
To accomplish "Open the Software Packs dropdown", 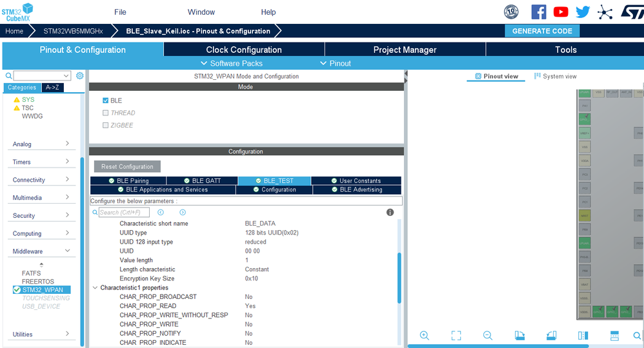I will click(232, 63).
